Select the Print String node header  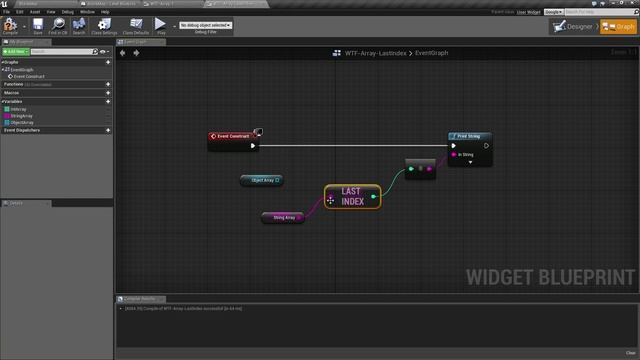pos(470,136)
